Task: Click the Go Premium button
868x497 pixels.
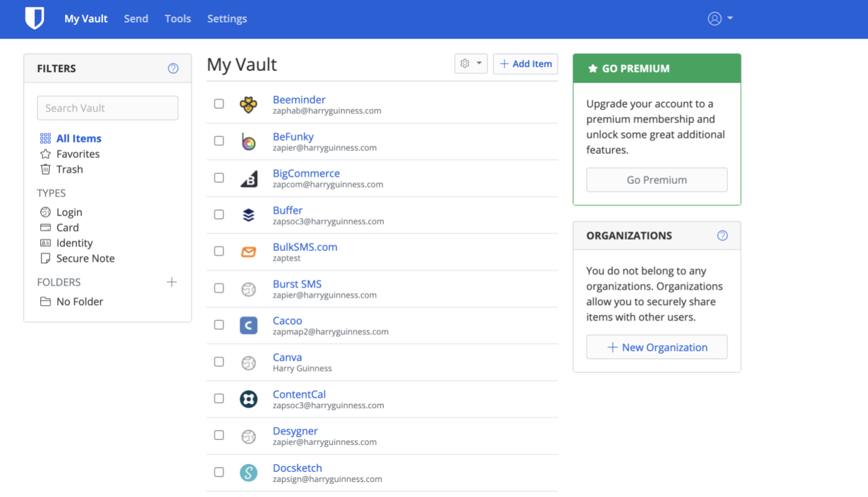Action: coord(657,180)
